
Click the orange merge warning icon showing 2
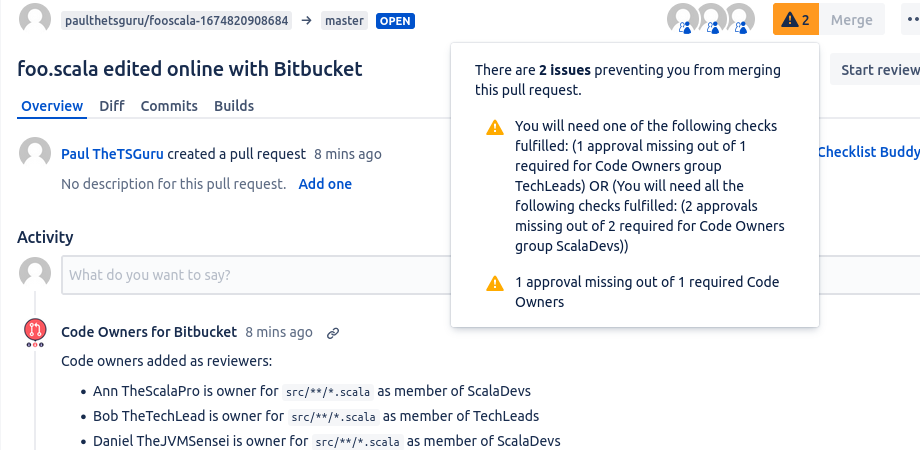coord(795,19)
